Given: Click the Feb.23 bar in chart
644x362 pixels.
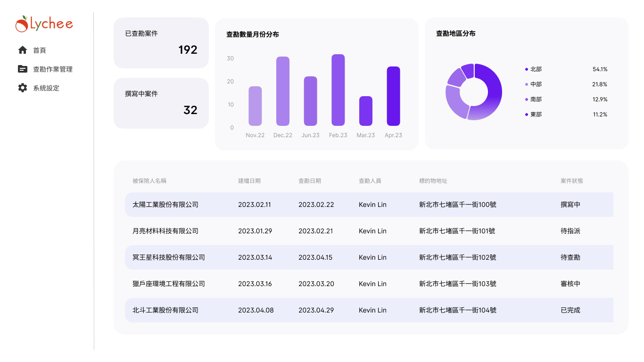Looking at the screenshot, I should point(338,90).
